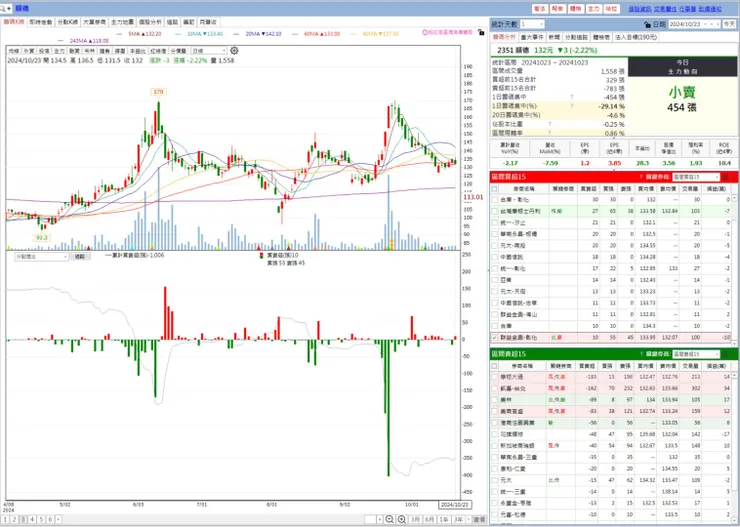Select the 凱基-台北 row in the sell table
The width and height of the screenshot is (740, 527).
pos(613,388)
